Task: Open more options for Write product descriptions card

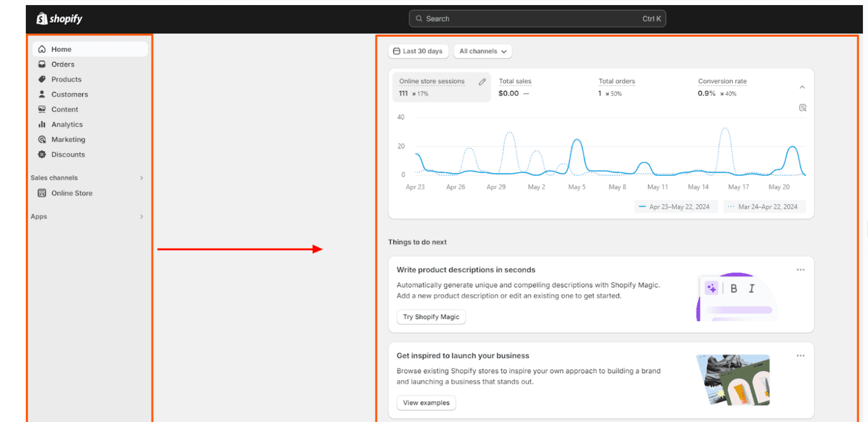Action: 801,270
